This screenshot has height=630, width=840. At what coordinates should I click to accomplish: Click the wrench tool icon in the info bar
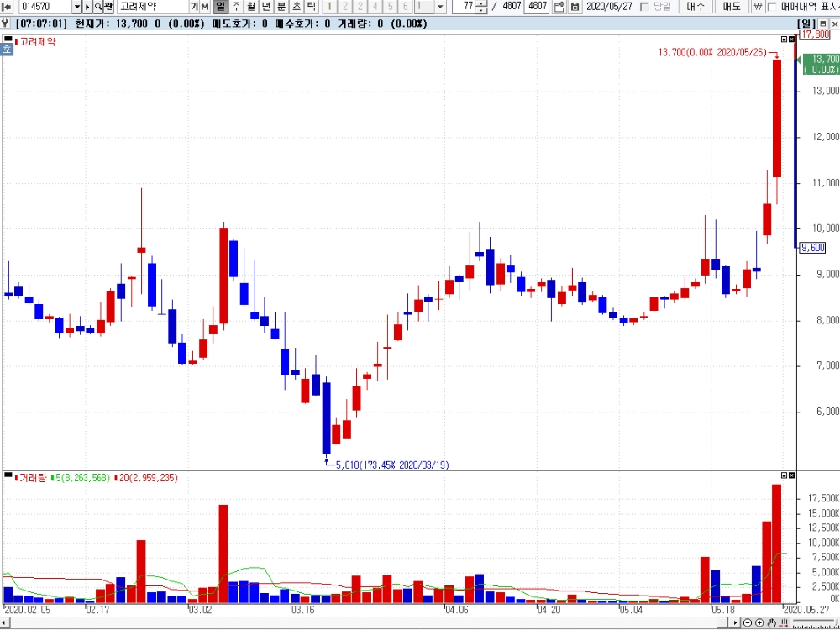5,24
